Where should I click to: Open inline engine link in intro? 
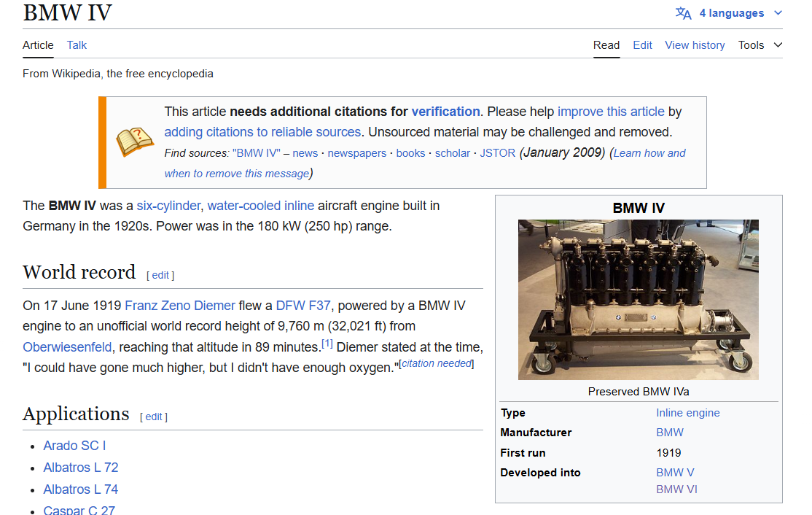tap(299, 206)
